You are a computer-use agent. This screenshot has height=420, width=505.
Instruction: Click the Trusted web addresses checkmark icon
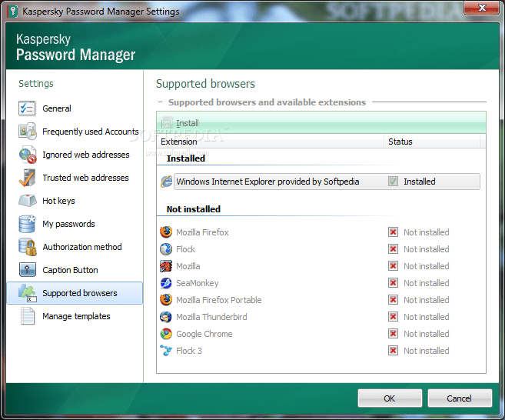pyautogui.click(x=27, y=178)
